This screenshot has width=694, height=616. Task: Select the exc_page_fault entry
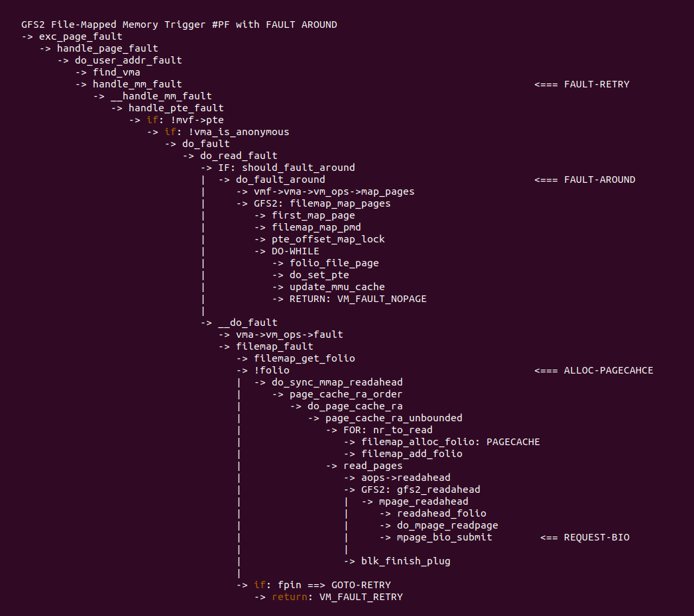click(81, 36)
